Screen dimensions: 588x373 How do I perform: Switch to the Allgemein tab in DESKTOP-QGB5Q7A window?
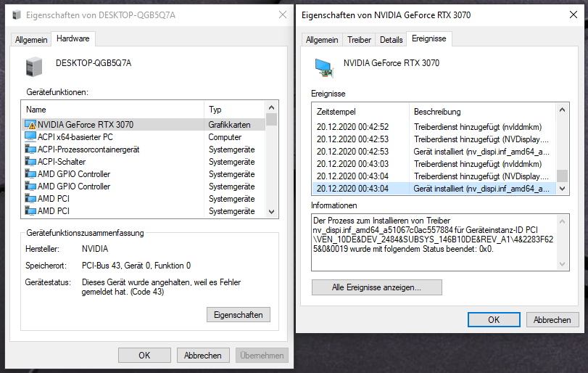(31, 40)
